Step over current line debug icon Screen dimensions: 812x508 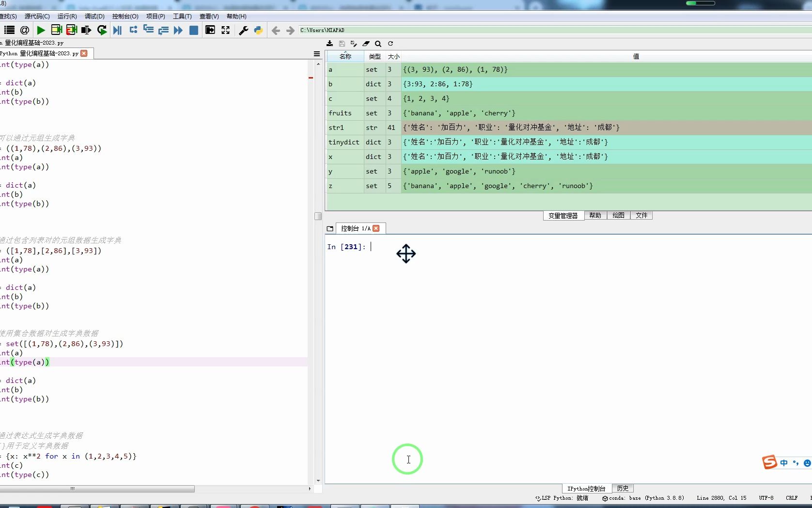133,30
